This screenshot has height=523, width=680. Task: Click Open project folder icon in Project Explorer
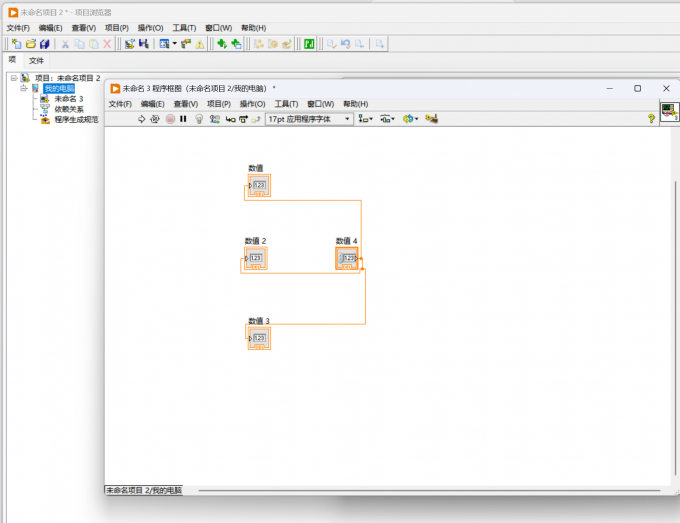point(31,44)
